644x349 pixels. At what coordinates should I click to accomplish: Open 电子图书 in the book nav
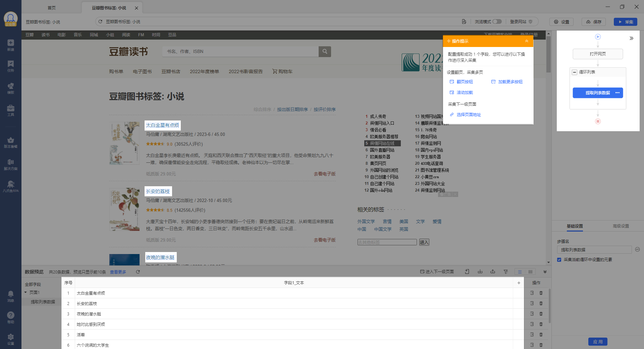coord(142,71)
